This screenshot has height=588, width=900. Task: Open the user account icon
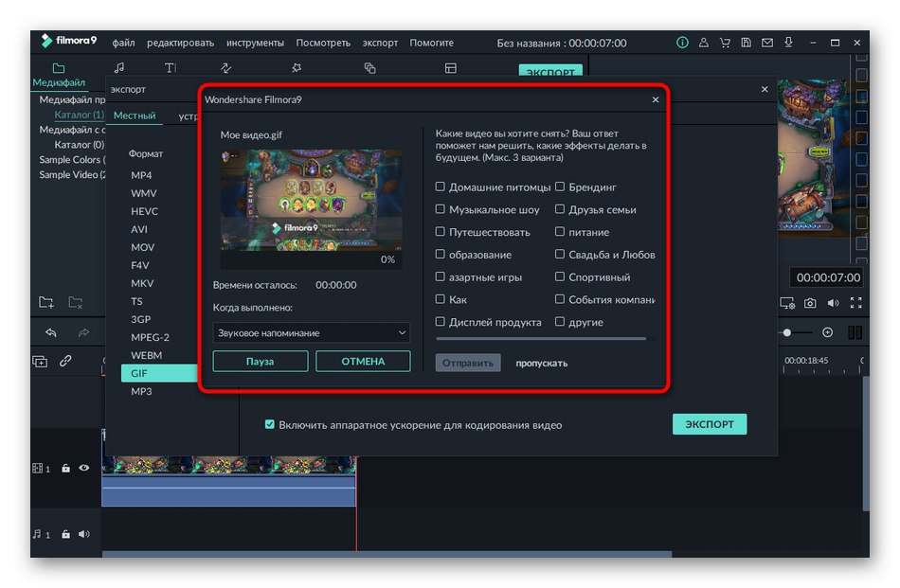(x=703, y=43)
